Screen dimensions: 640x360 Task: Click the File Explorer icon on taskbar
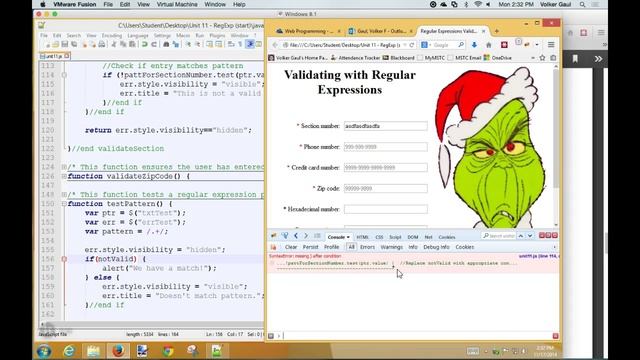[93, 351]
